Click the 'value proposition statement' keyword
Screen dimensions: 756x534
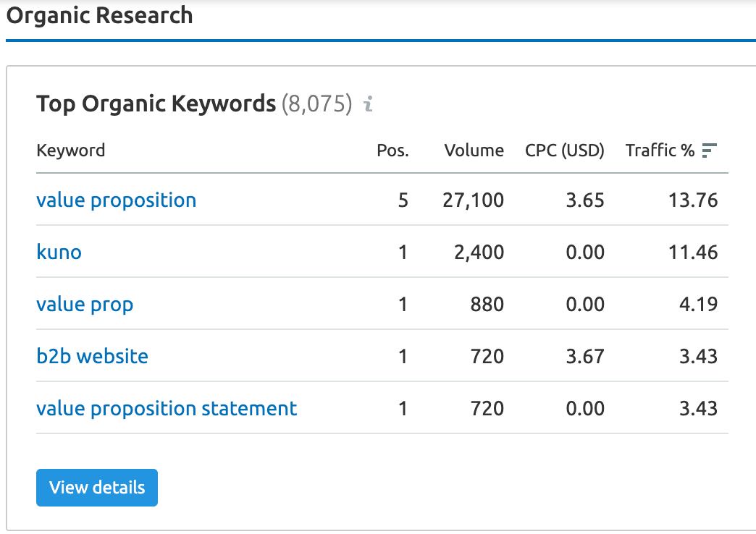tap(167, 408)
